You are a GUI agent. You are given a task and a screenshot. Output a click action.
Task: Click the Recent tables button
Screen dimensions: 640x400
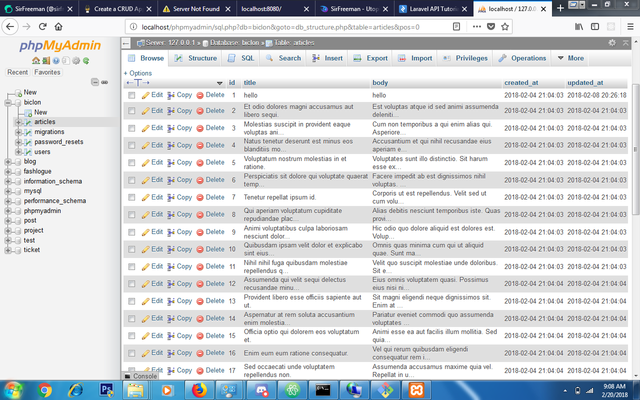click(x=18, y=72)
